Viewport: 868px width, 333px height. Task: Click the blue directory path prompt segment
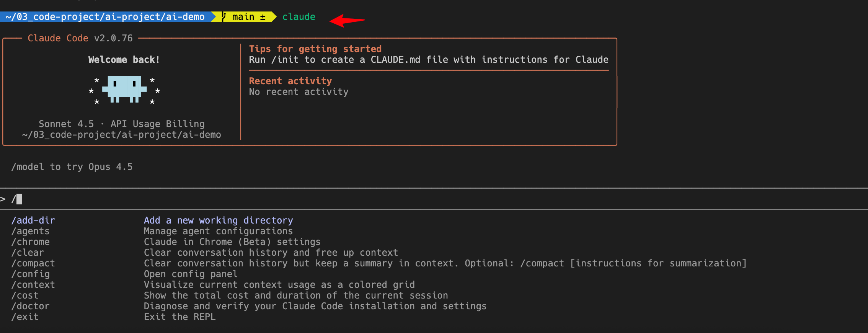click(105, 17)
